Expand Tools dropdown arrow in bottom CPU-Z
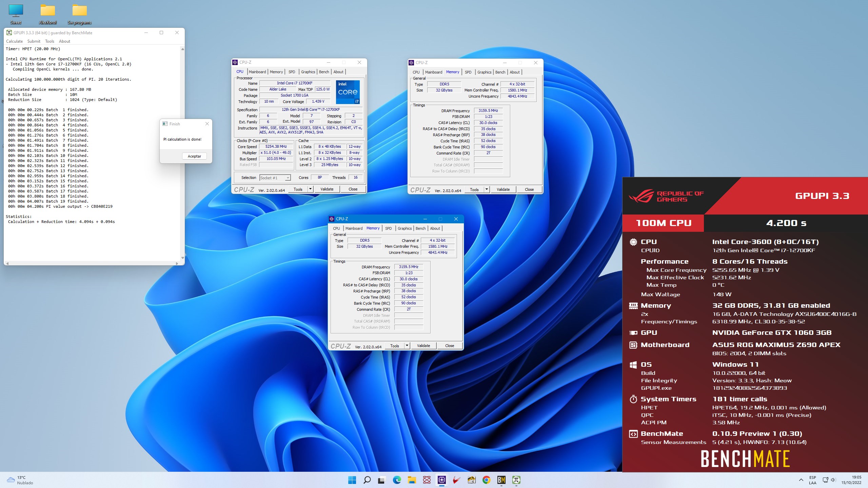Image resolution: width=868 pixels, height=488 pixels. (407, 346)
